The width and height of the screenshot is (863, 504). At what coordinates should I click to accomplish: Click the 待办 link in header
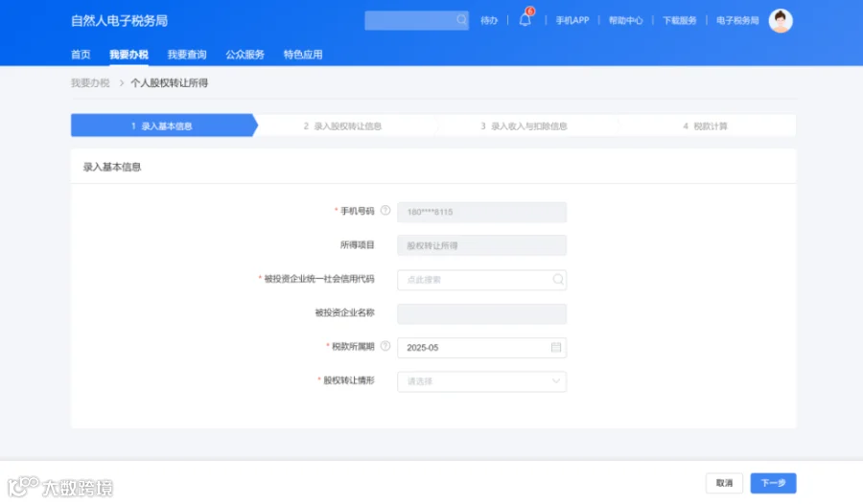(x=489, y=20)
